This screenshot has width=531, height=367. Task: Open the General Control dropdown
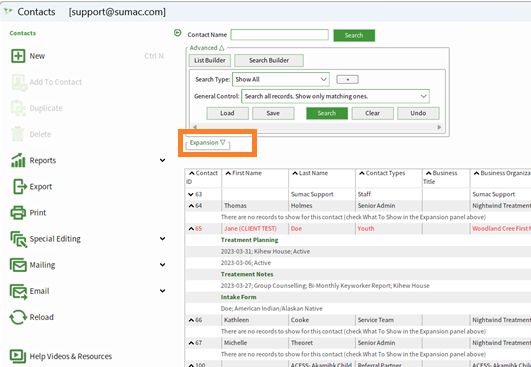(x=335, y=96)
